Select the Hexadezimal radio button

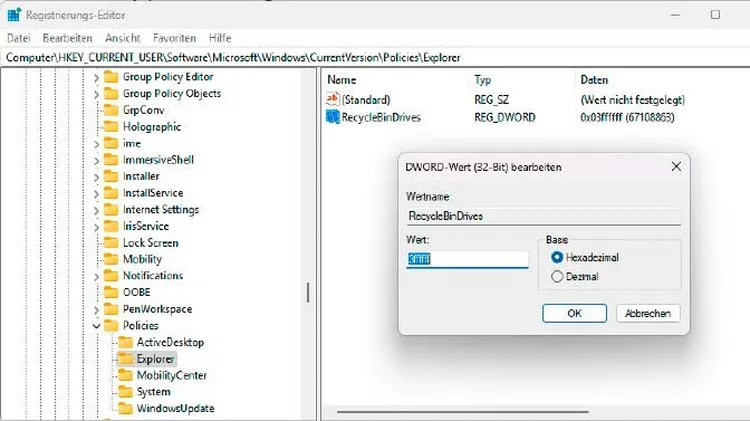pos(558,257)
